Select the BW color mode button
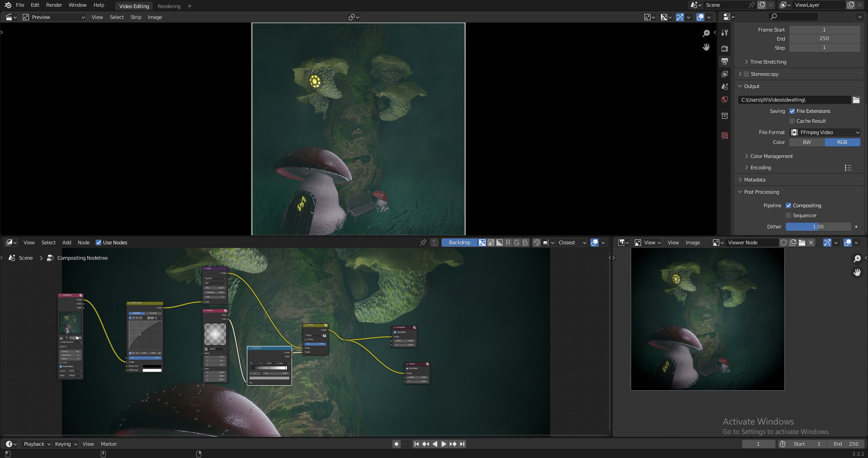The width and height of the screenshot is (868, 458). pos(807,142)
